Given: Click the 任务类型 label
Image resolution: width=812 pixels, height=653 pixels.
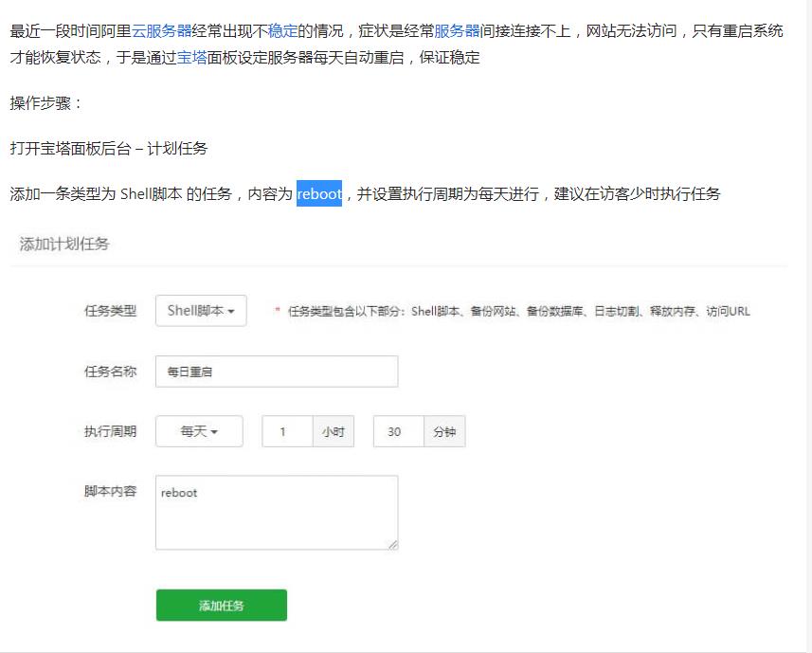Looking at the screenshot, I should [x=110, y=311].
